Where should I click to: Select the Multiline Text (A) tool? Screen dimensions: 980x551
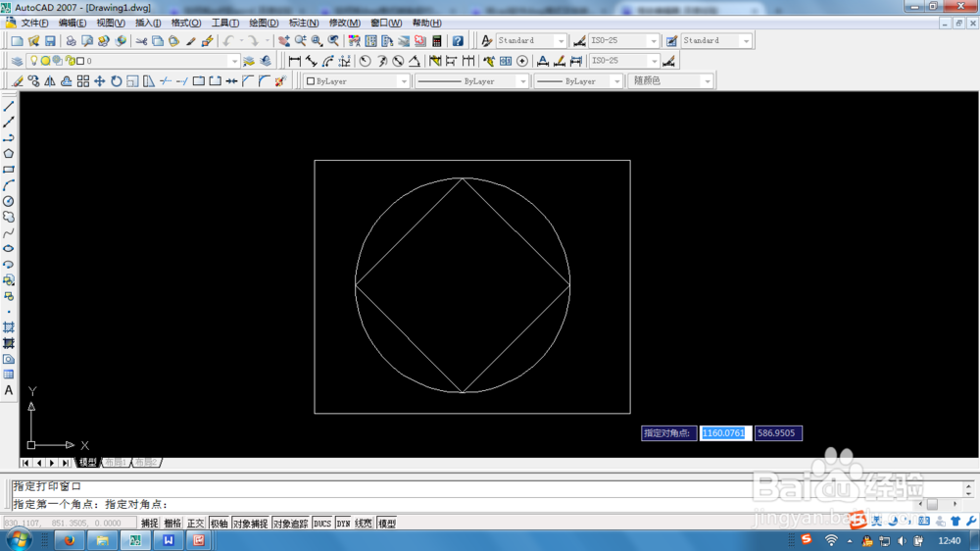coord(9,390)
